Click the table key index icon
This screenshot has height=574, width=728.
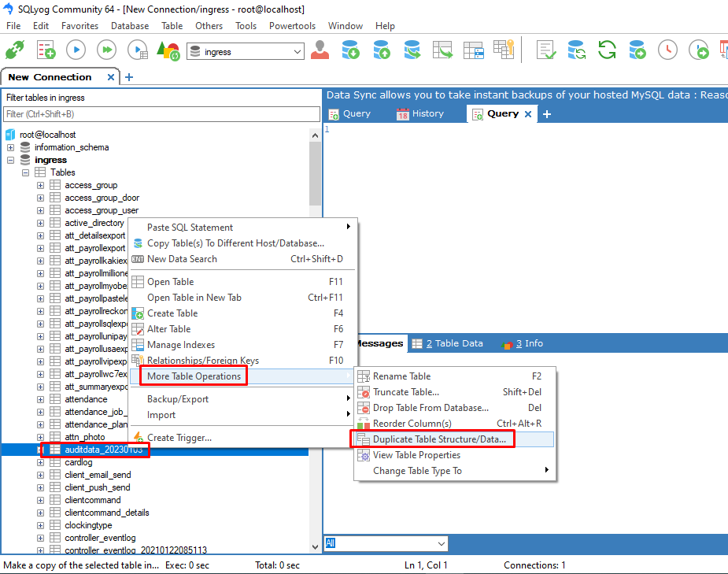click(x=504, y=50)
